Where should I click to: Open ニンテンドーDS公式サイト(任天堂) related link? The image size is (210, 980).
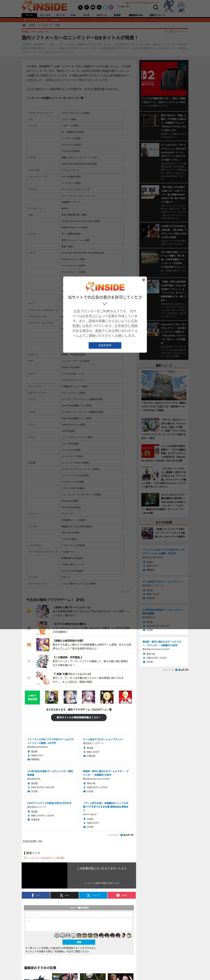point(46,858)
